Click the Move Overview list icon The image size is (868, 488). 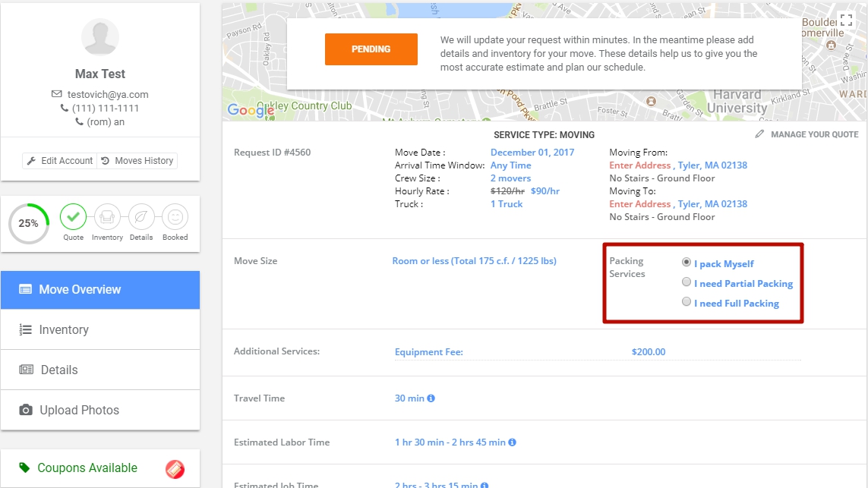pyautogui.click(x=26, y=289)
